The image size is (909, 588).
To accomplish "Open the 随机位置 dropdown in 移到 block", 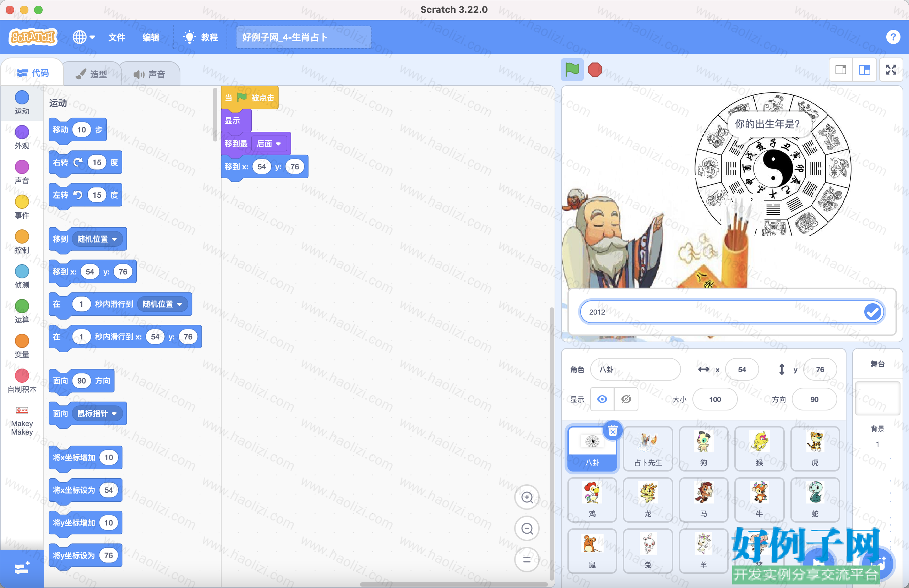I will point(97,239).
